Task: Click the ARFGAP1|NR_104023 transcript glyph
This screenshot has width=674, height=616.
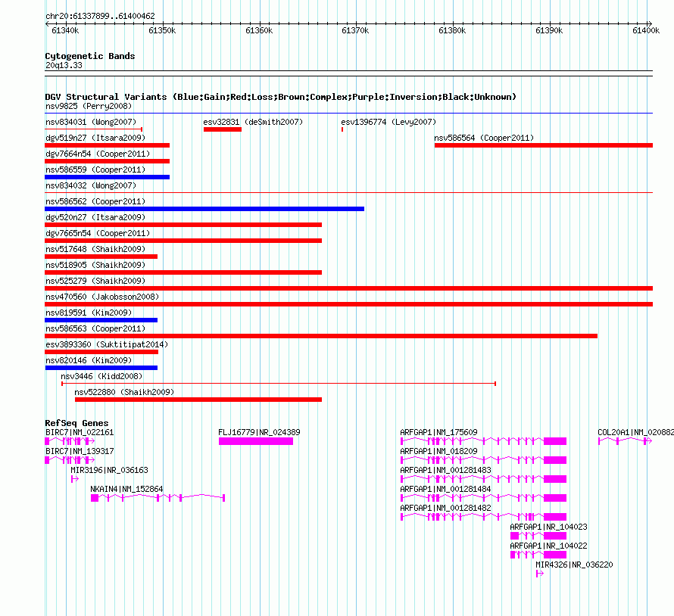Action: [538, 536]
